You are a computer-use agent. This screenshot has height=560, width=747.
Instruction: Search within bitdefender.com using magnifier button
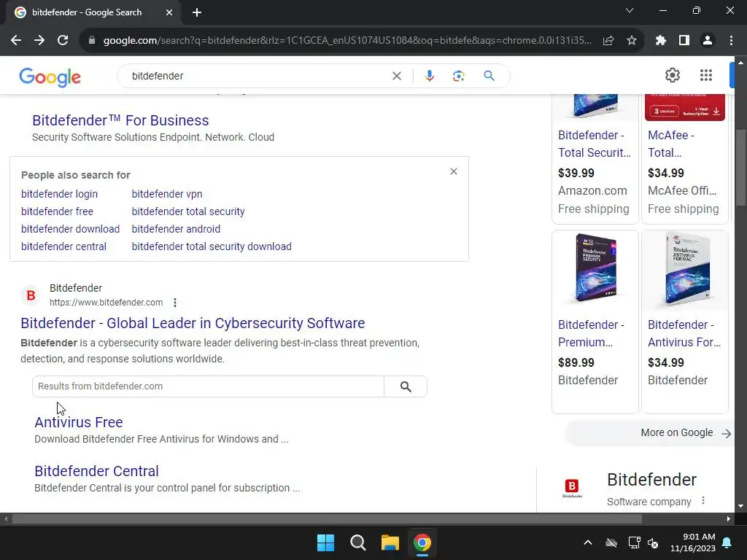[406, 386]
